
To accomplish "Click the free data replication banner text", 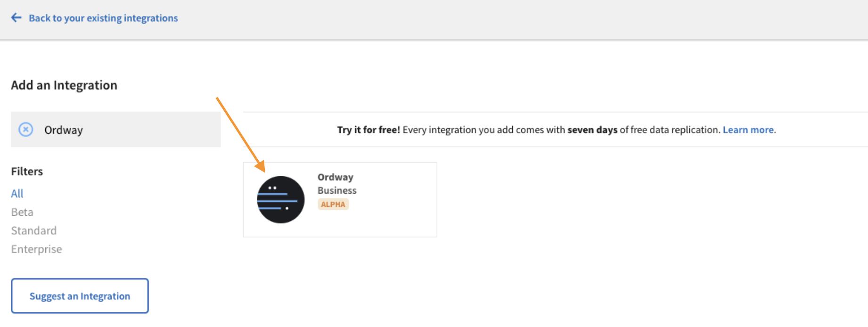I will 556,130.
